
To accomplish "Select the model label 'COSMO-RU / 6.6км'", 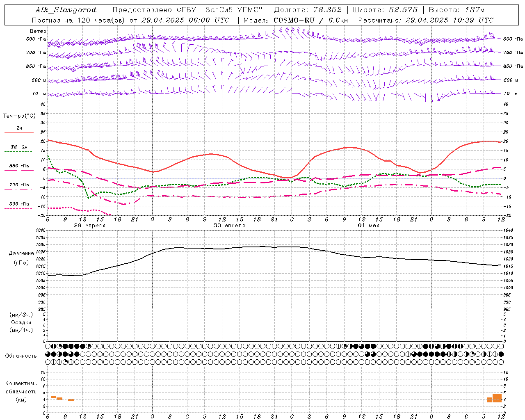I will (x=310, y=20).
